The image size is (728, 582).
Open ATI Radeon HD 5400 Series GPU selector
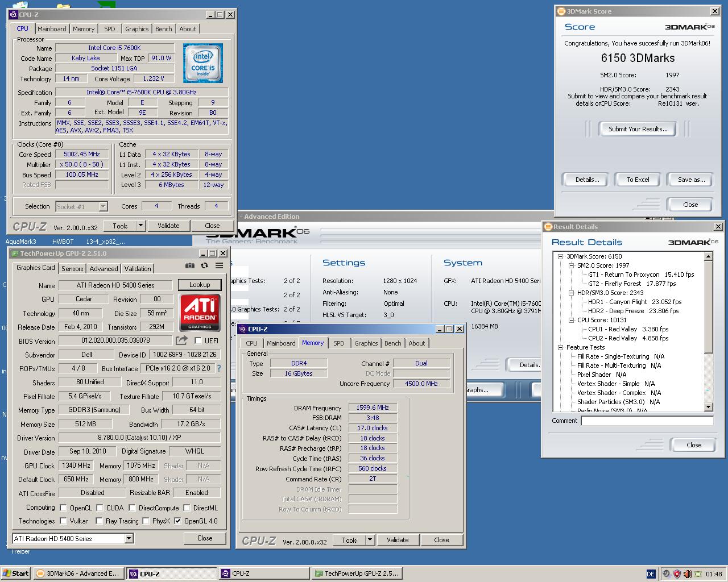[73, 538]
